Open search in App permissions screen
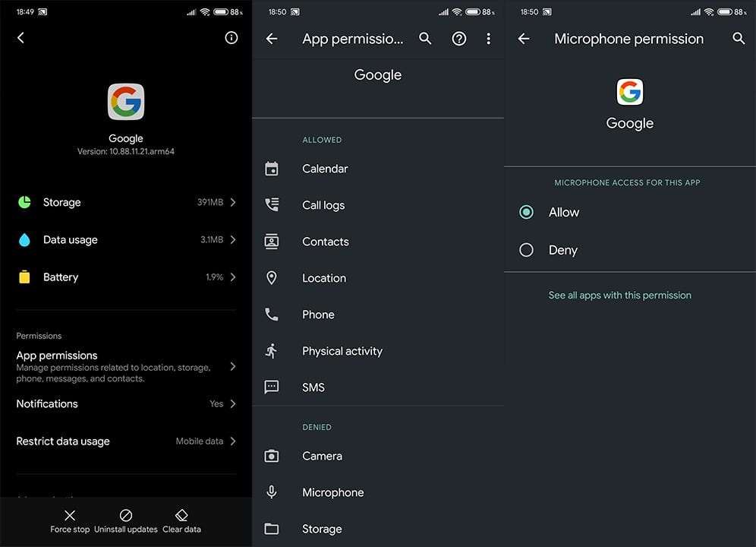Screen dimensions: 756x547 [x=425, y=39]
